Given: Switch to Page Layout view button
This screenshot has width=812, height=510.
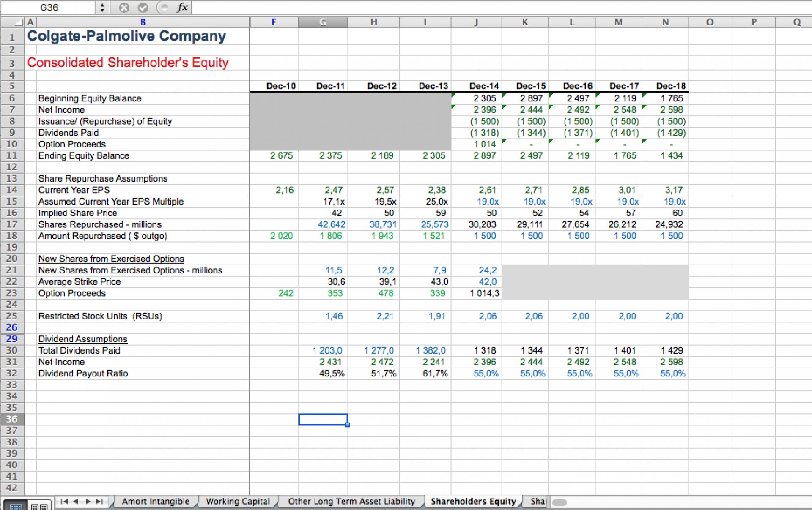Looking at the screenshot, I should pyautogui.click(x=39, y=506).
